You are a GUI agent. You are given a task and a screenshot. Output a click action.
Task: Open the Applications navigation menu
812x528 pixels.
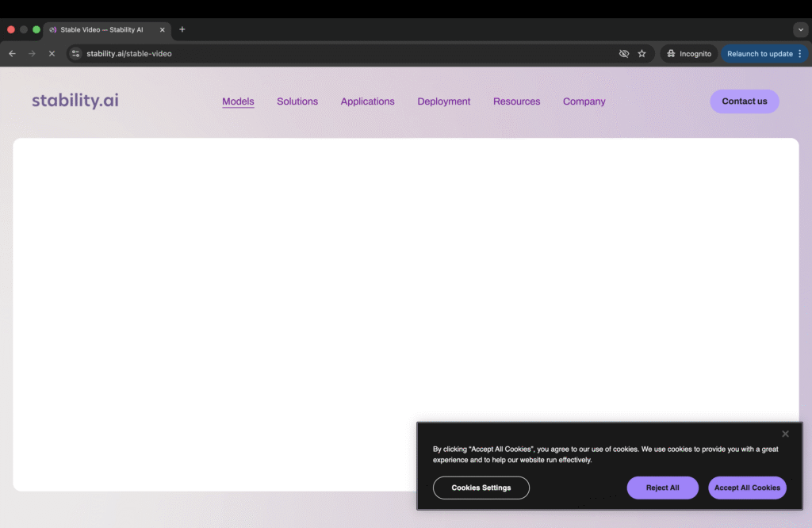click(x=367, y=101)
